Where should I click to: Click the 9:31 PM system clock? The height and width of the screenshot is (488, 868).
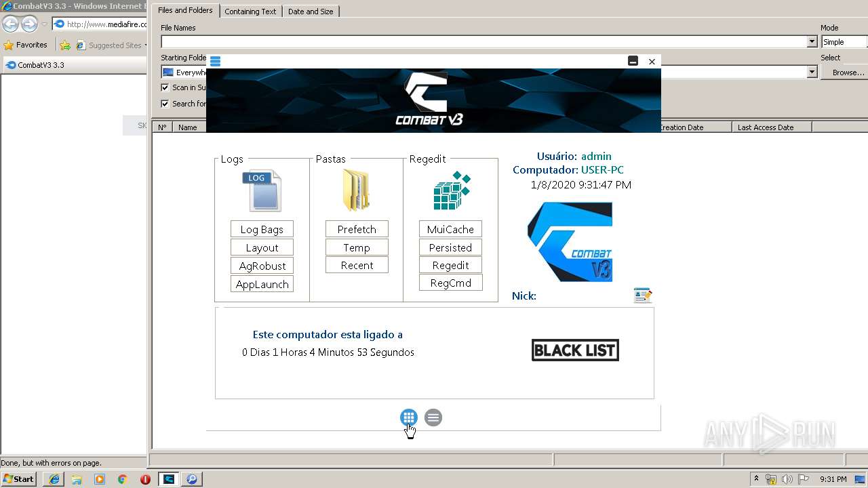(x=833, y=479)
